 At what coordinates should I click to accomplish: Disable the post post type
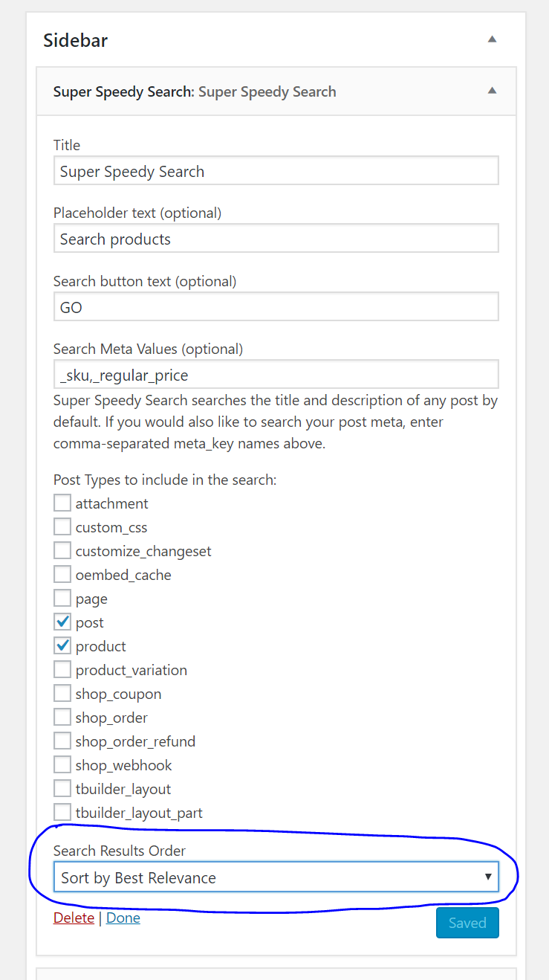click(x=62, y=622)
